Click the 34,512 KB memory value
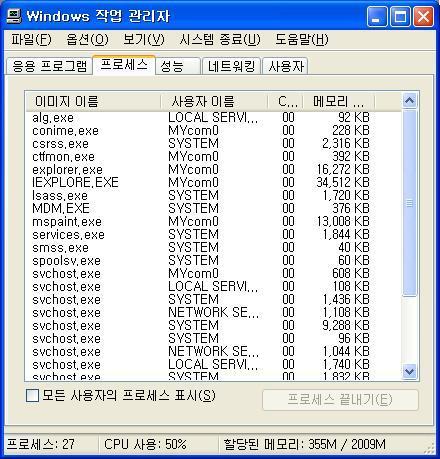This screenshot has width=440, height=459. 343,182
